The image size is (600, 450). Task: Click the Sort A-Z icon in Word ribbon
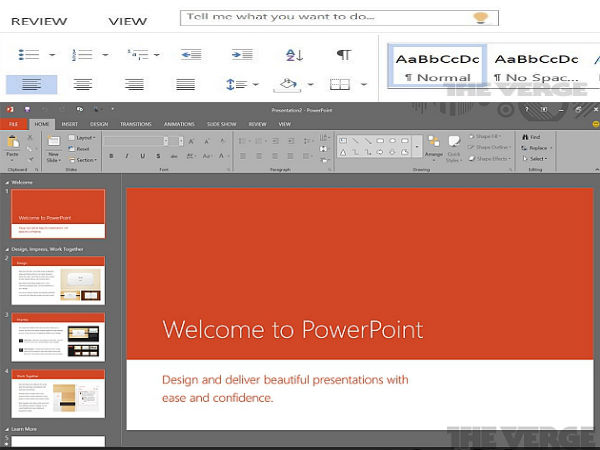coord(294,55)
